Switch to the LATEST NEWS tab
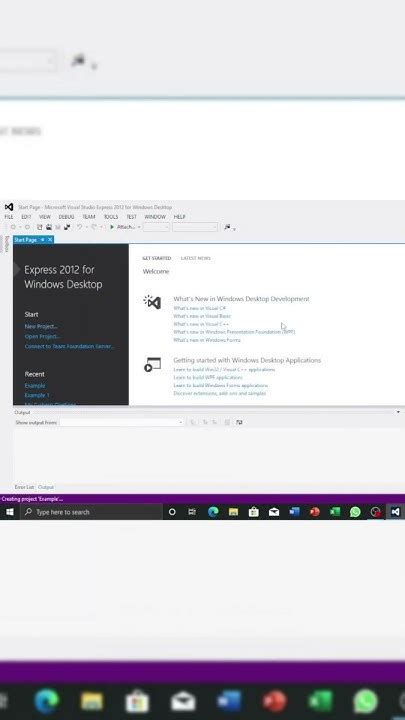The image size is (405, 720). pyautogui.click(x=196, y=258)
